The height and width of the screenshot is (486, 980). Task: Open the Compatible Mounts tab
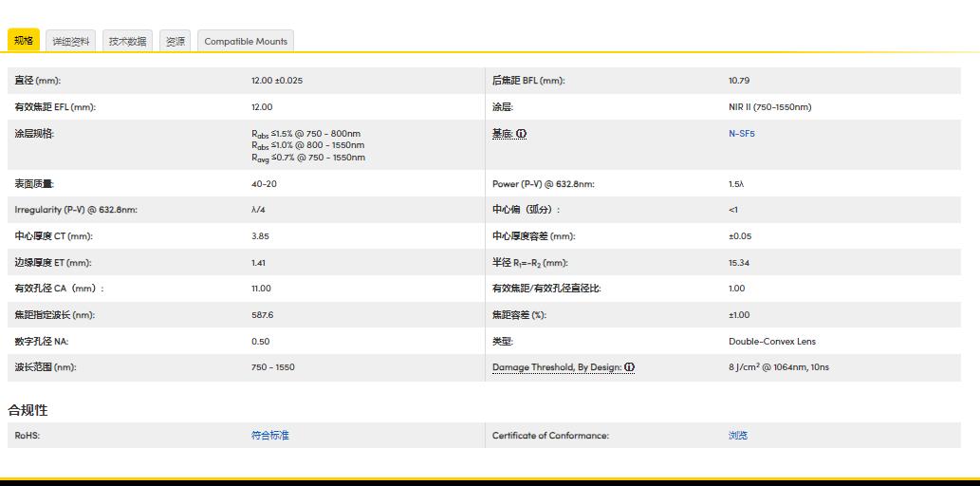tap(246, 41)
